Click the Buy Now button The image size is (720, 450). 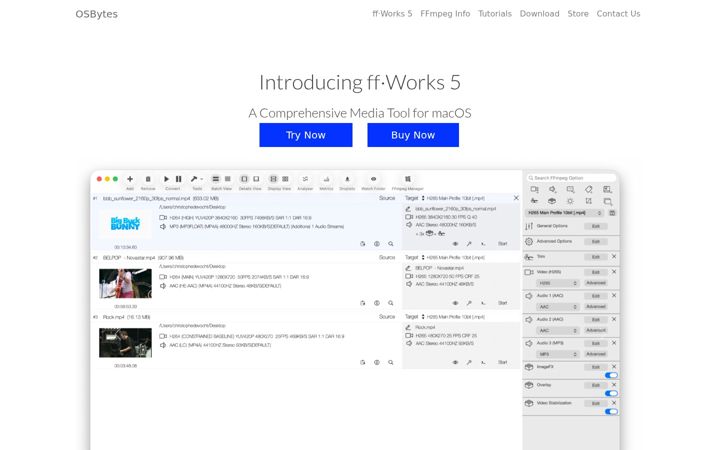(413, 135)
